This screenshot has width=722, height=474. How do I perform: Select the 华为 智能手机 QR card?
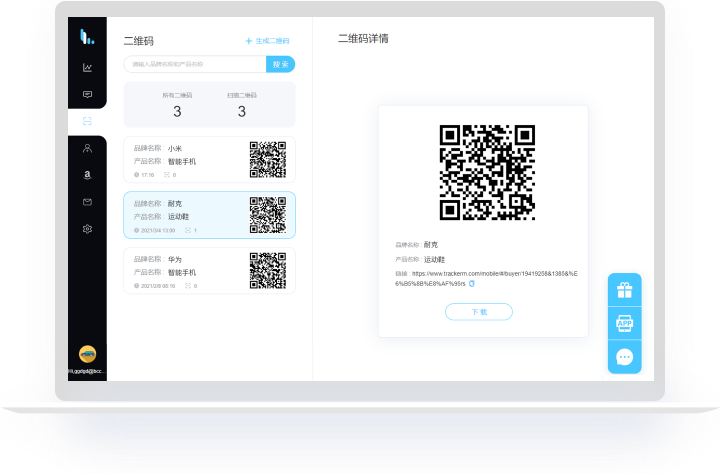[210, 271]
